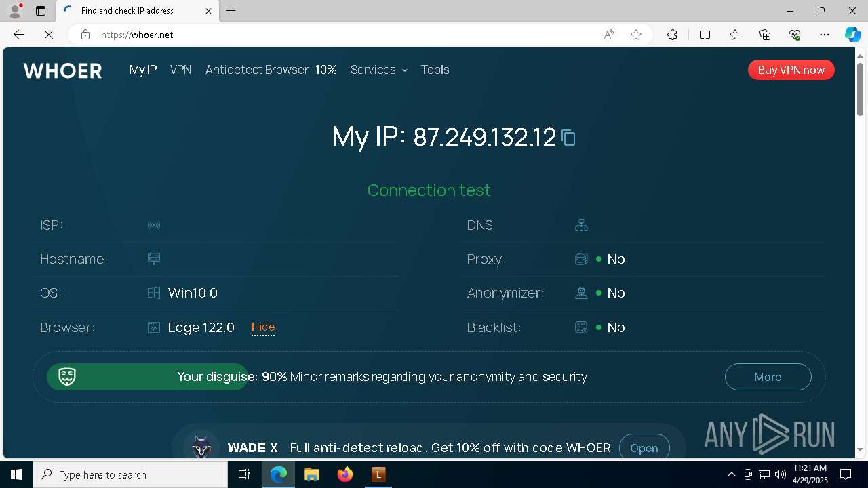This screenshot has height=488, width=868.
Task: Open Collections
Action: [765, 35]
